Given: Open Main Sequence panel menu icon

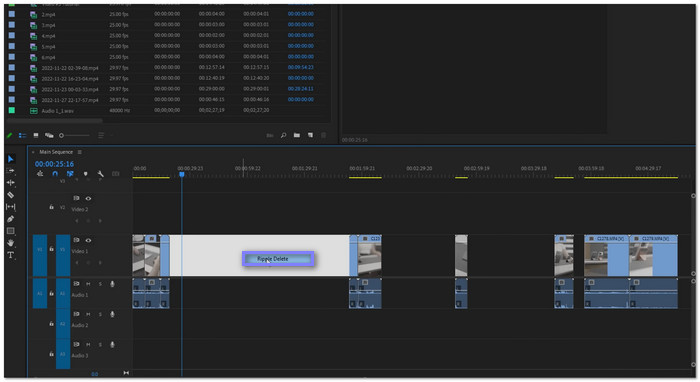Looking at the screenshot, I should 80,152.
